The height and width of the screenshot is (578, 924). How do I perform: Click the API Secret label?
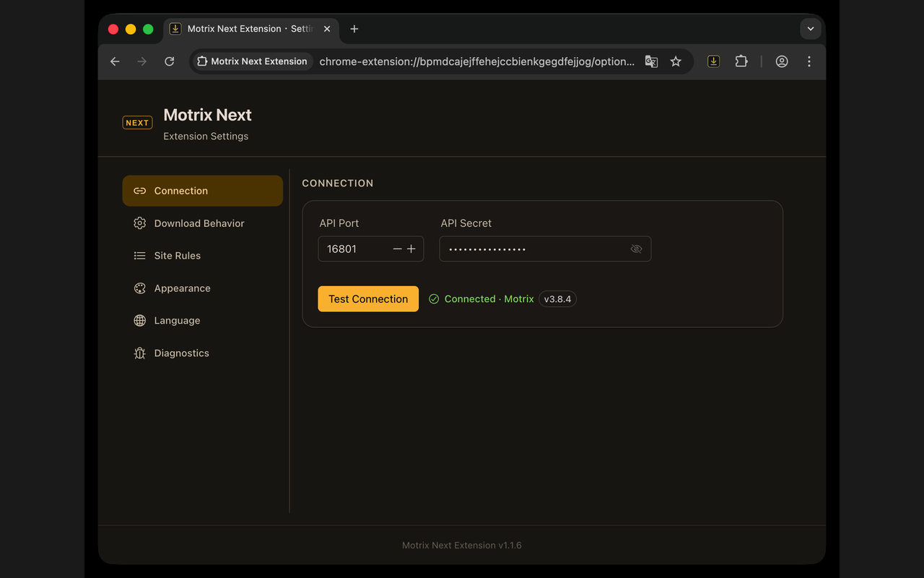click(x=466, y=223)
